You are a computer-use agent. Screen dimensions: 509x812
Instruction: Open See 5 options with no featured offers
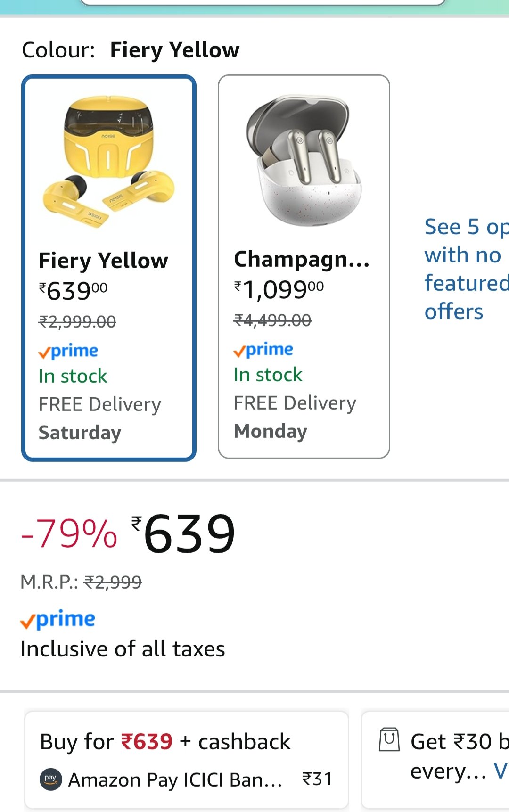464,269
